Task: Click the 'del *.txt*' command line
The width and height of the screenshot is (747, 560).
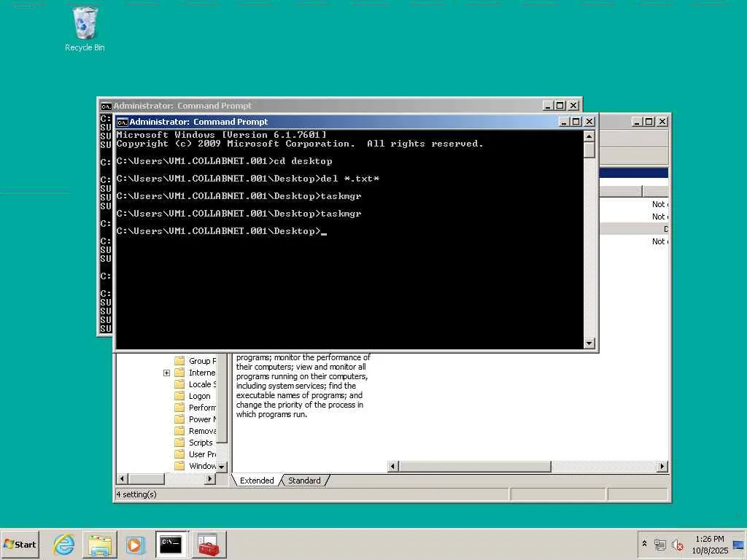Action: (350, 179)
